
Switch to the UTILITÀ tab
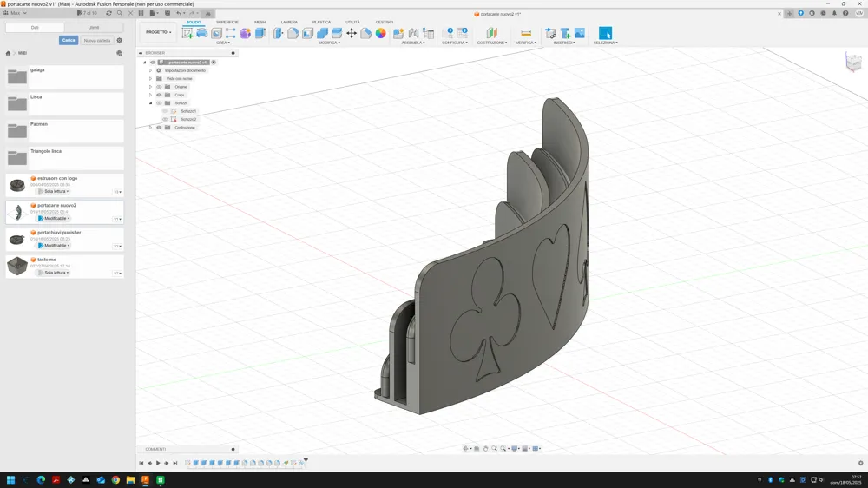point(352,23)
